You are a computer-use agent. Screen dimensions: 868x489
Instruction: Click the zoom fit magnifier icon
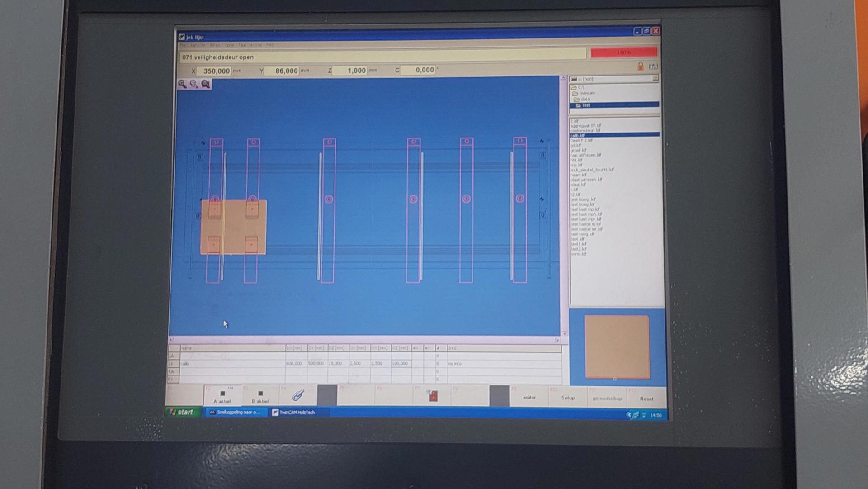206,84
